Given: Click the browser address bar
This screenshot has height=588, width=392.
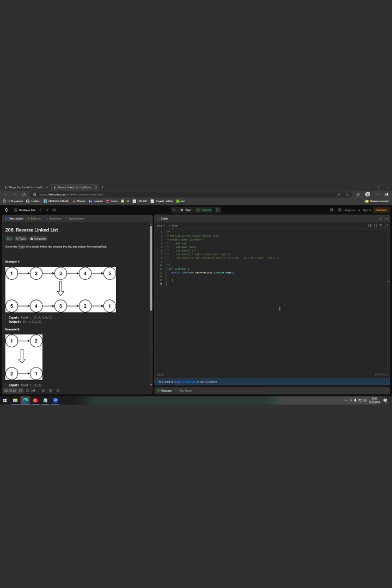Looking at the screenshot, I should [x=184, y=194].
